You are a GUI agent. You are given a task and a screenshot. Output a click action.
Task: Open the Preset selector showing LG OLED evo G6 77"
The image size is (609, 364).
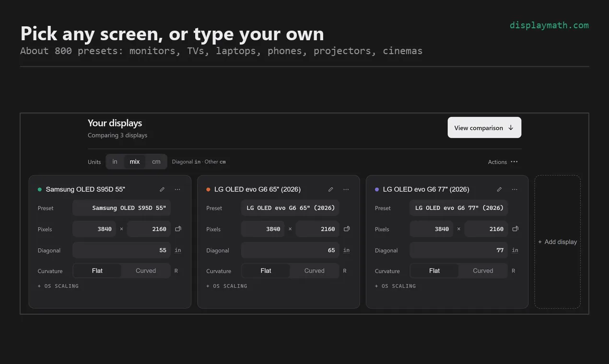point(459,208)
